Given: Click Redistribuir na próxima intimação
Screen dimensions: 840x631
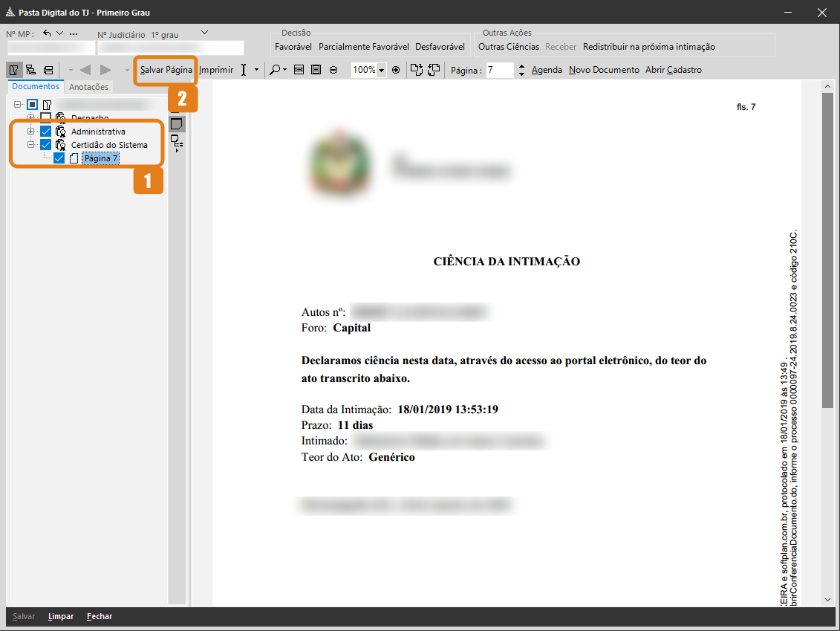Looking at the screenshot, I should tap(648, 47).
